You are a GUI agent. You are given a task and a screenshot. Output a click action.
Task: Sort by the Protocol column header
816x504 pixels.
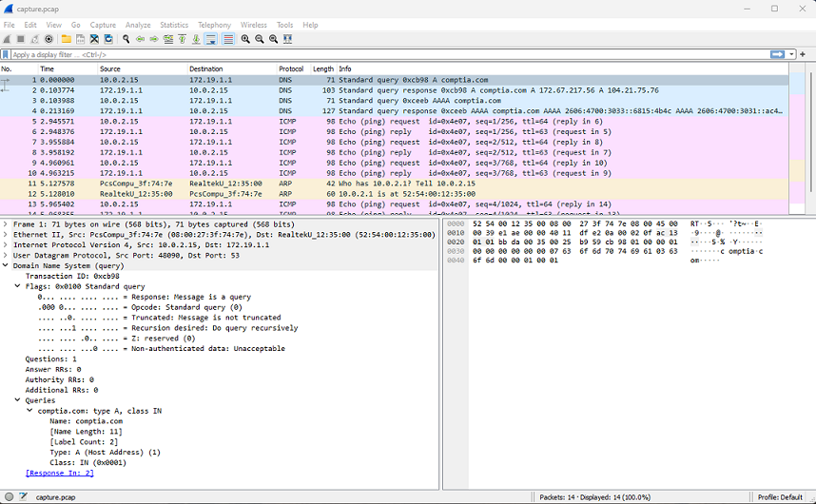click(x=294, y=68)
